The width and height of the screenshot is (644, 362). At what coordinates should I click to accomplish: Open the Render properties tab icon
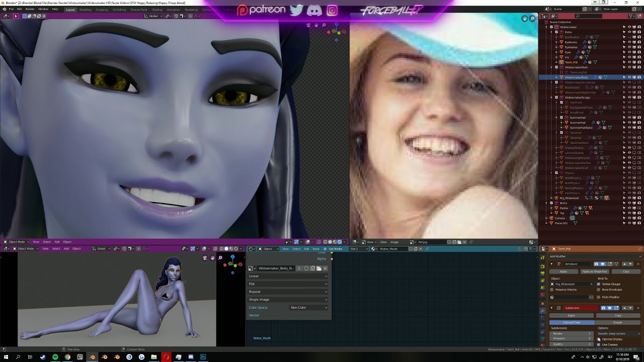(542, 266)
